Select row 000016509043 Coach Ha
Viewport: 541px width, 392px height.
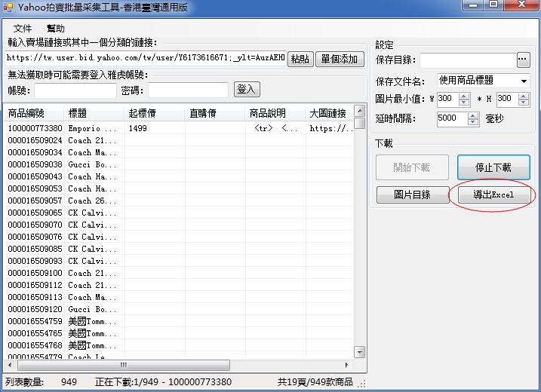pos(178,176)
